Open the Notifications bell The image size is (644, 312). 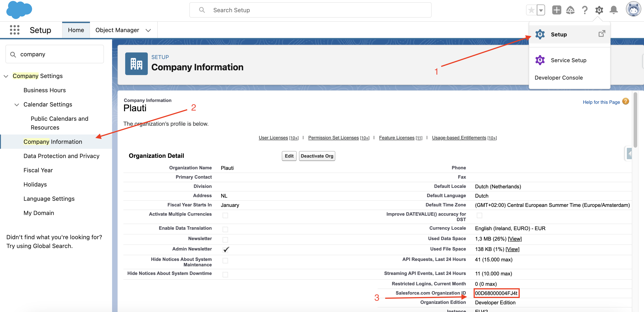[x=613, y=10]
